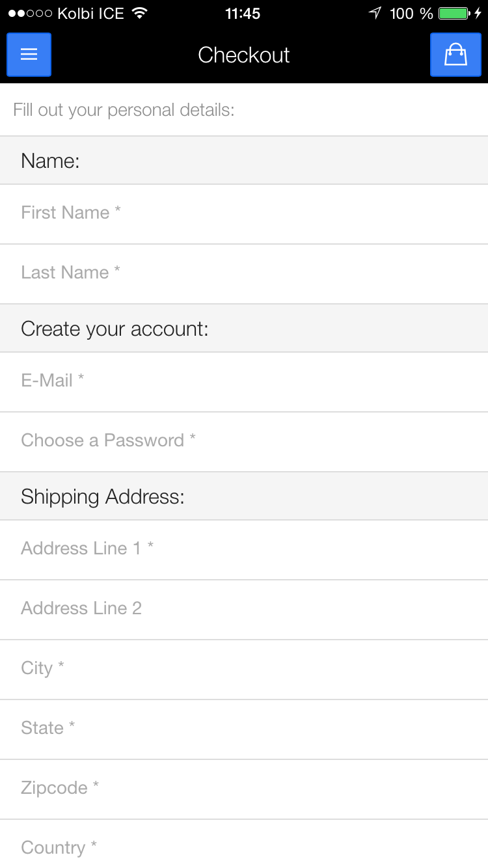Tap the City input field
The width and height of the screenshot is (488, 868).
click(x=244, y=668)
